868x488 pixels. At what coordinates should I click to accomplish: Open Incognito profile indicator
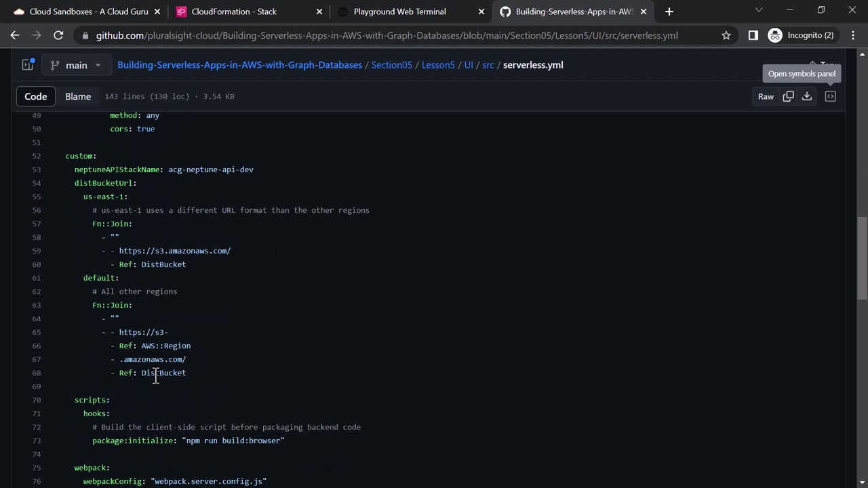pyautogui.click(x=801, y=35)
